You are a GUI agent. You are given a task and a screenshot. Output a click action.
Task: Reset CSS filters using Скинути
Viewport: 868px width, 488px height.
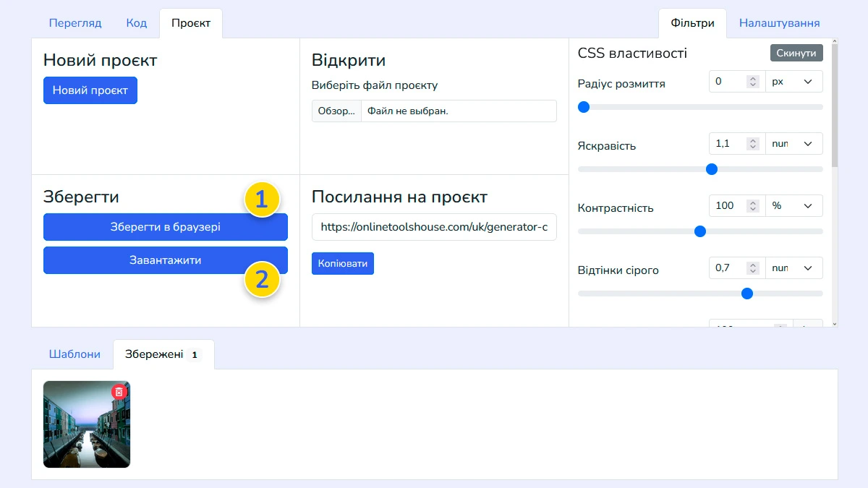coord(796,52)
